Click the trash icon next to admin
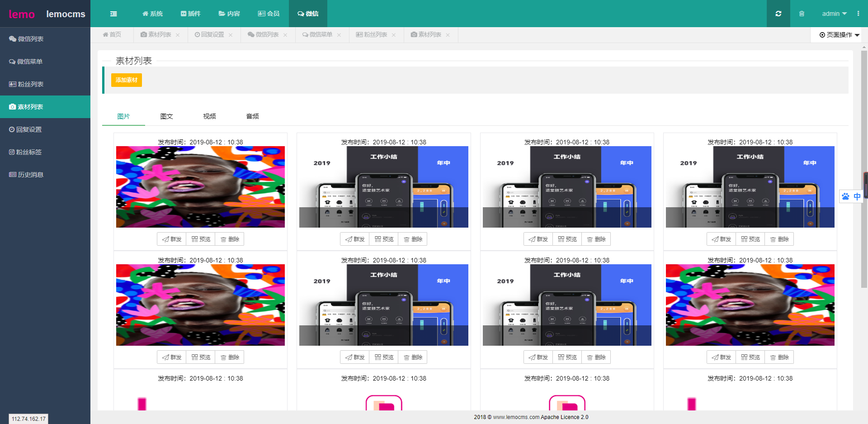 pyautogui.click(x=802, y=14)
